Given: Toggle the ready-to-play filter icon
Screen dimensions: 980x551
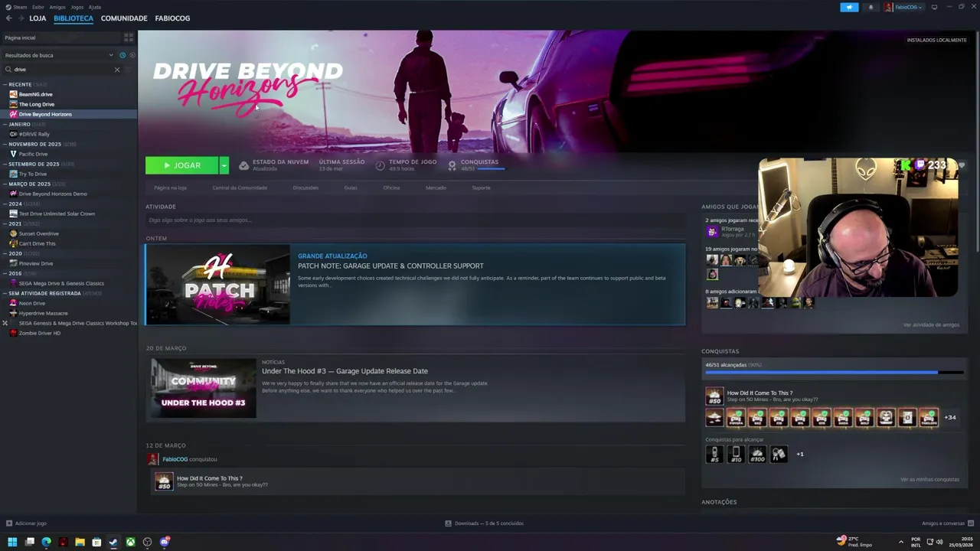Looking at the screenshot, I should point(132,55).
